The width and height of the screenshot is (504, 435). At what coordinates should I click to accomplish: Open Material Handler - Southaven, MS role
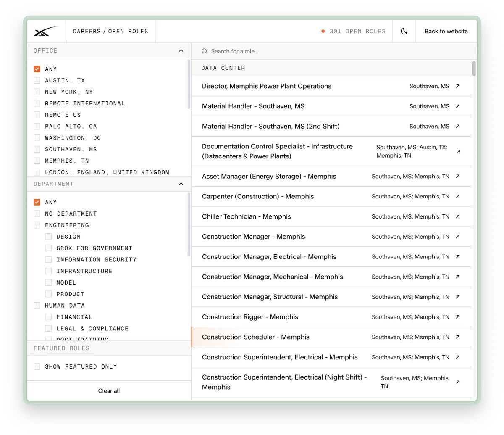click(x=331, y=106)
